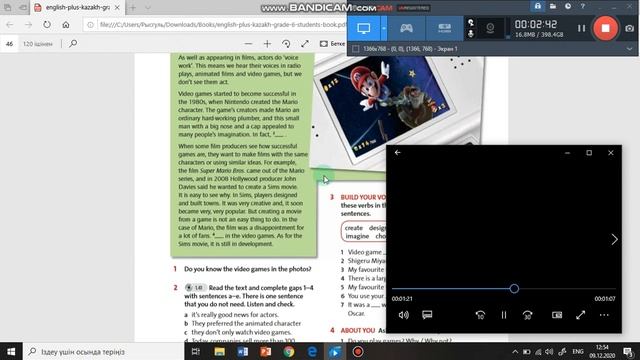Refresh the Edge browser page
The image size is (640, 360).
click(47, 25)
